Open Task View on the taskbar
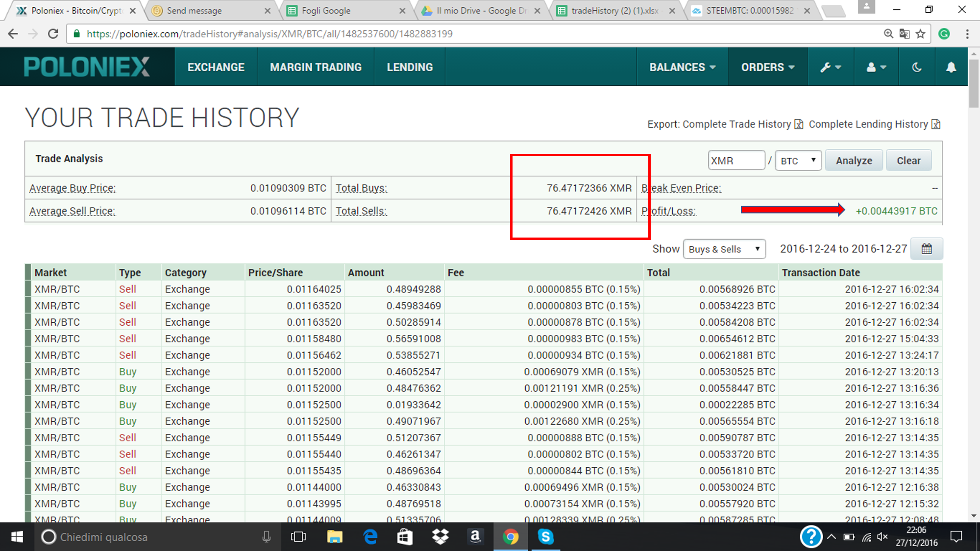This screenshot has height=551, width=980. 298,537
